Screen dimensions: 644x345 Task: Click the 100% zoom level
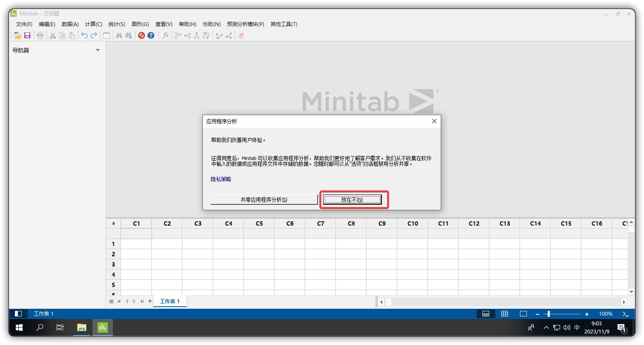click(x=606, y=314)
